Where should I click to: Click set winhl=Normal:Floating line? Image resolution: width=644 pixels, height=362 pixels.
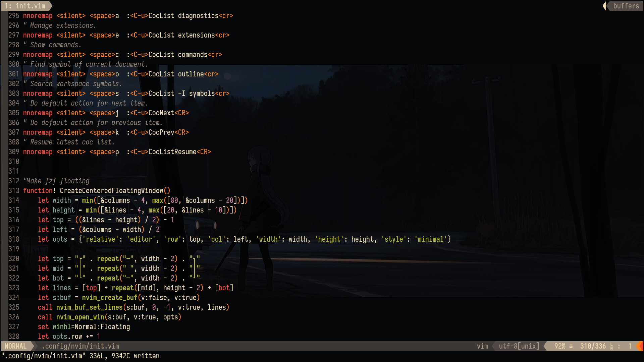[x=84, y=327]
